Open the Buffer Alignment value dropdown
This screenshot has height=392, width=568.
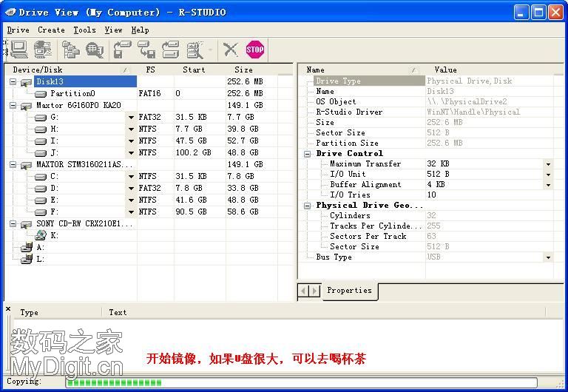pos(549,185)
